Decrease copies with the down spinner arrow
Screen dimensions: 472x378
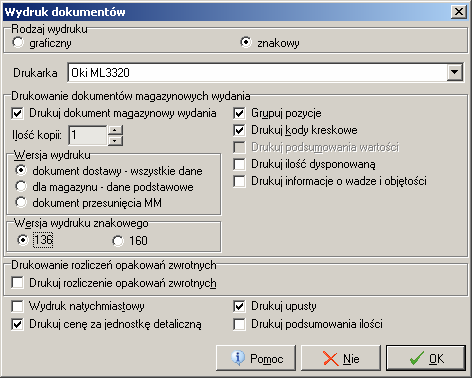pyautogui.click(x=115, y=140)
